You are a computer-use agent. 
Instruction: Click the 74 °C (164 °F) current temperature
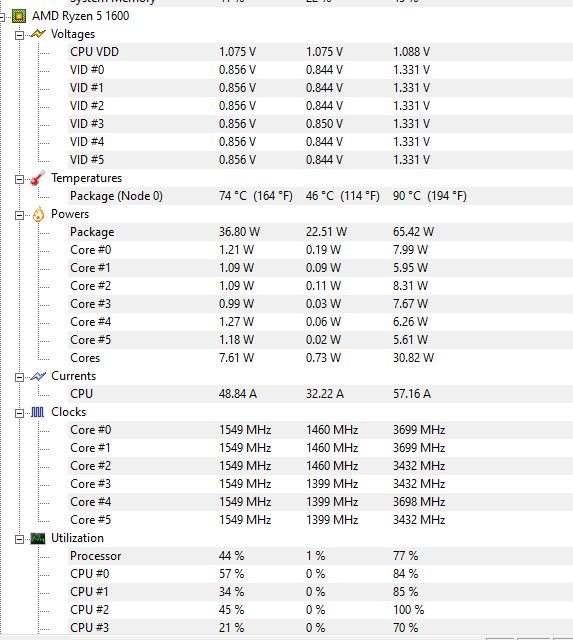[256, 196]
